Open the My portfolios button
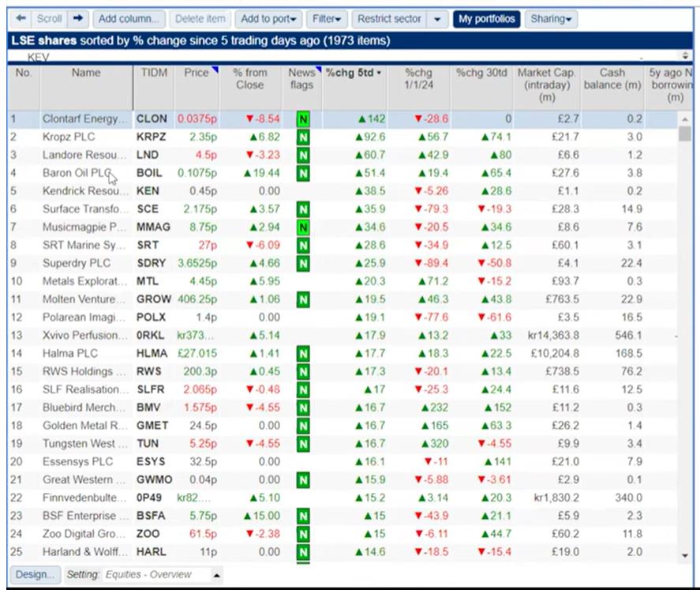 pos(487,19)
